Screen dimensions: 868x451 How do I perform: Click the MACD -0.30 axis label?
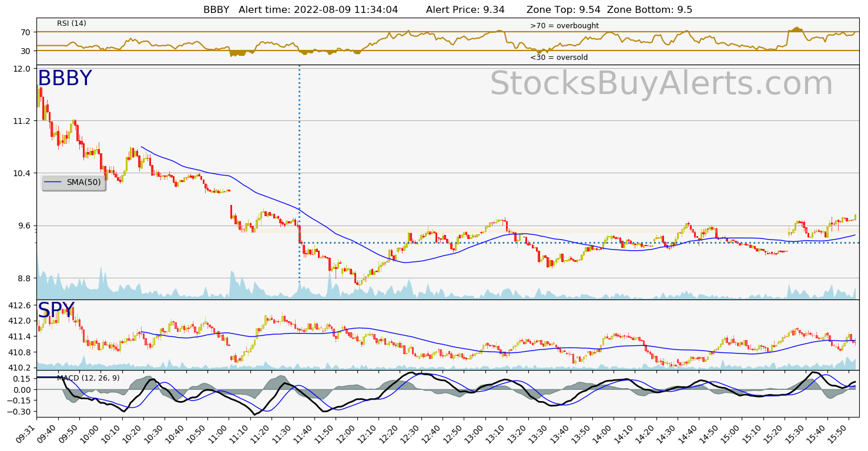(x=20, y=412)
